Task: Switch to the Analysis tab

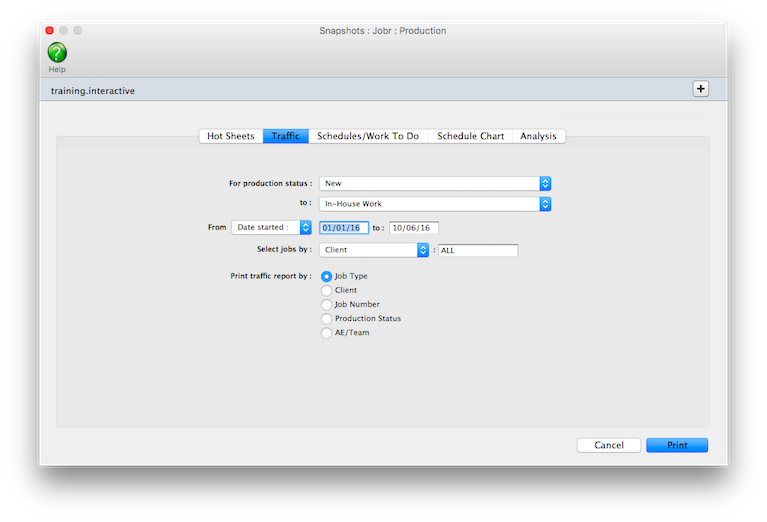Action: pos(538,136)
